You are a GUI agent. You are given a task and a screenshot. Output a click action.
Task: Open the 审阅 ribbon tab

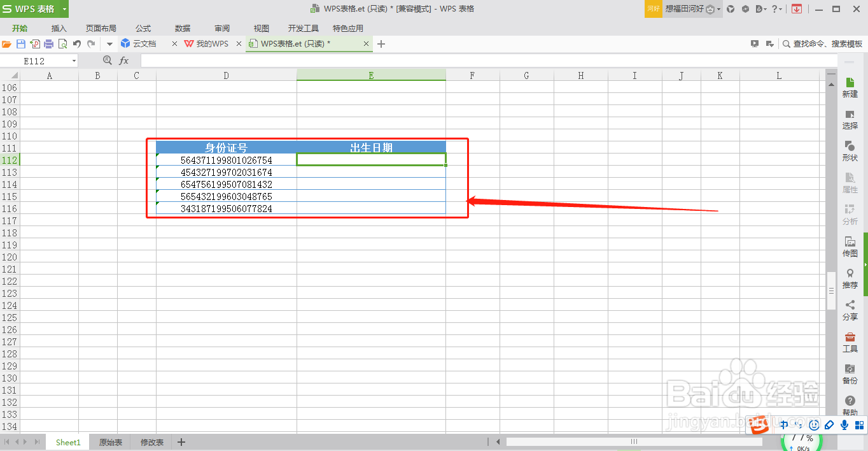(x=222, y=28)
